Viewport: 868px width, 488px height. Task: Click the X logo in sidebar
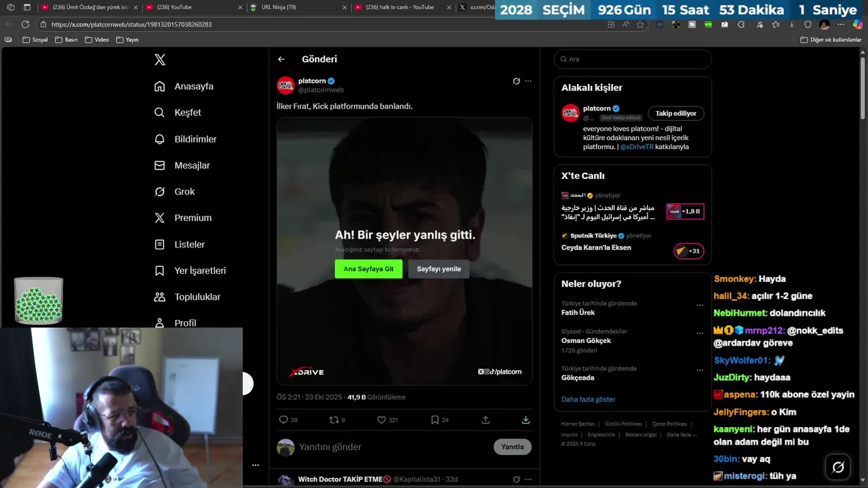click(x=160, y=60)
